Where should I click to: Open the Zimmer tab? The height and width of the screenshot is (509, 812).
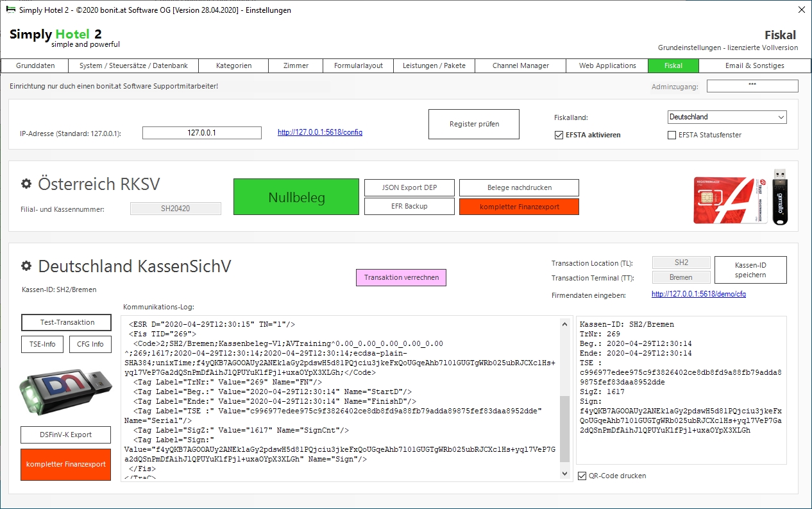tap(296, 65)
